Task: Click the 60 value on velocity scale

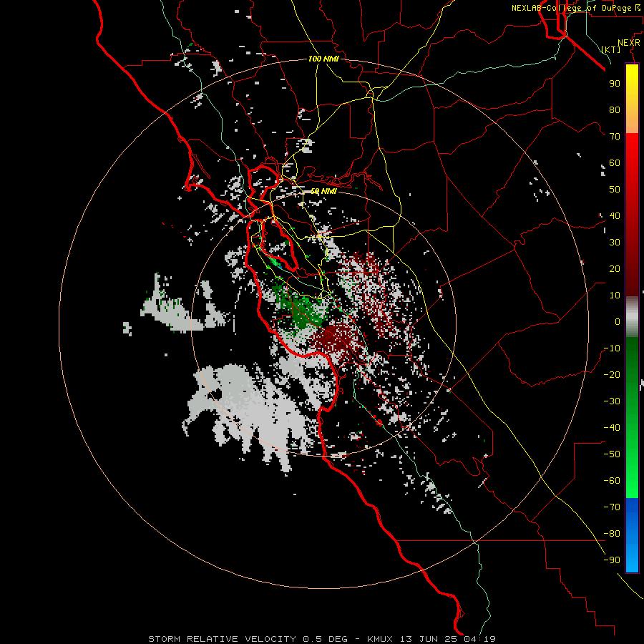Action: [615, 162]
